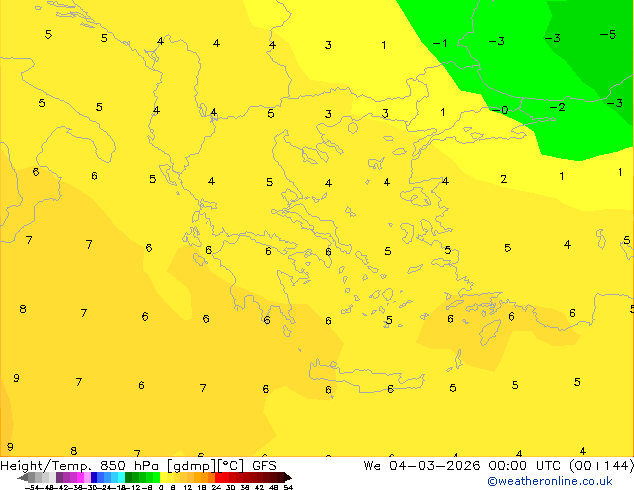Pick the light pink legend swatch
The image size is (634, 490).
point(87,478)
